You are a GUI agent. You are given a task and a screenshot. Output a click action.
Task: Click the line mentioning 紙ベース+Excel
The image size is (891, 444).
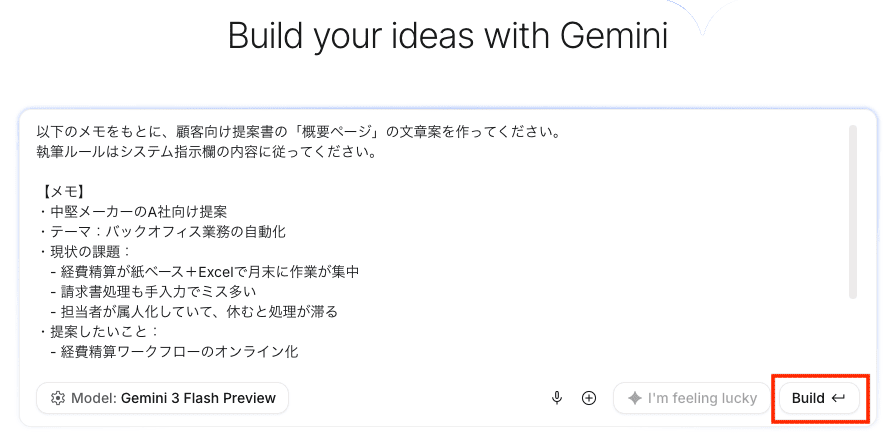pyautogui.click(x=204, y=272)
